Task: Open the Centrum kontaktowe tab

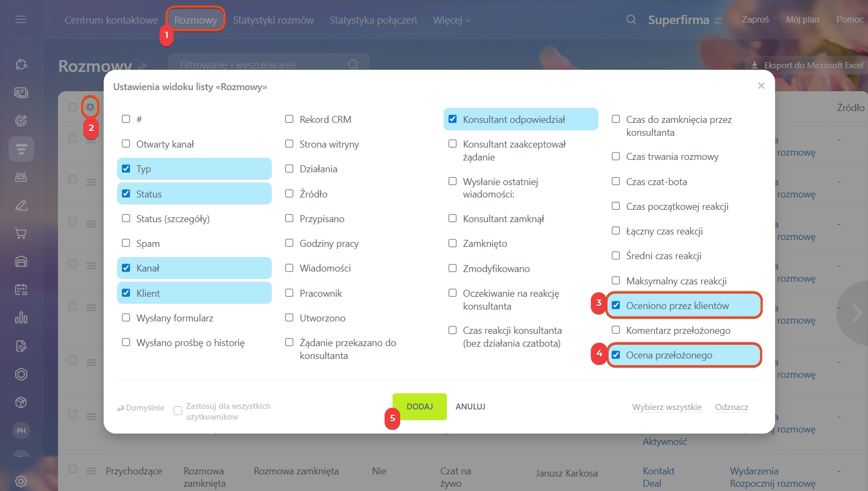Action: [x=111, y=20]
